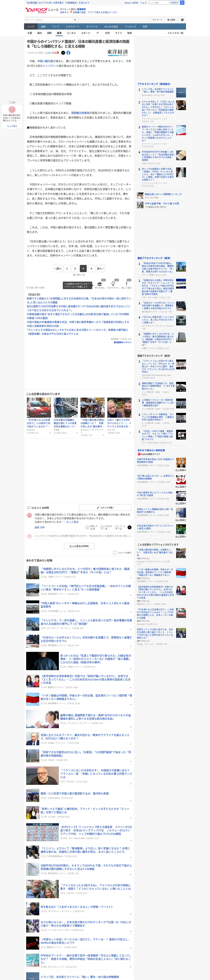Go to page 4 of the article
Screen dimensions: 210x980
[x=91, y=269]
